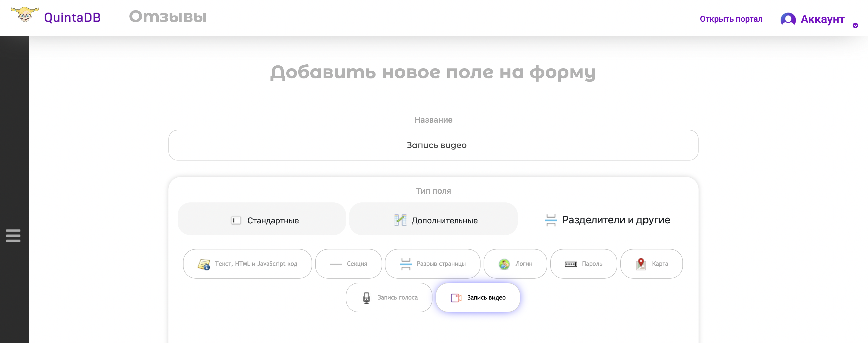Click the QuintaDB mascot logo icon
Image resolution: width=868 pixels, height=343 pixels.
[25, 15]
